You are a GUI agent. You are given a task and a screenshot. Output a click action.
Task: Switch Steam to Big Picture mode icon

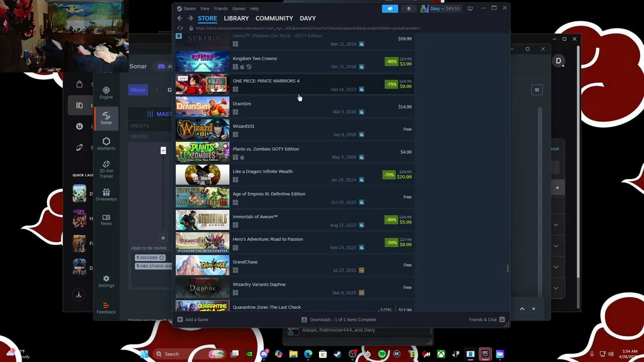470,9
